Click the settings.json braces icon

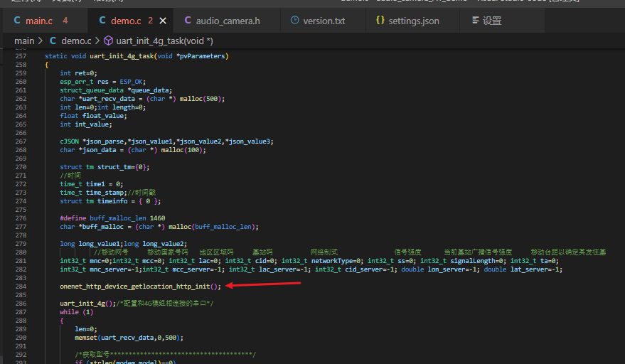[380, 20]
